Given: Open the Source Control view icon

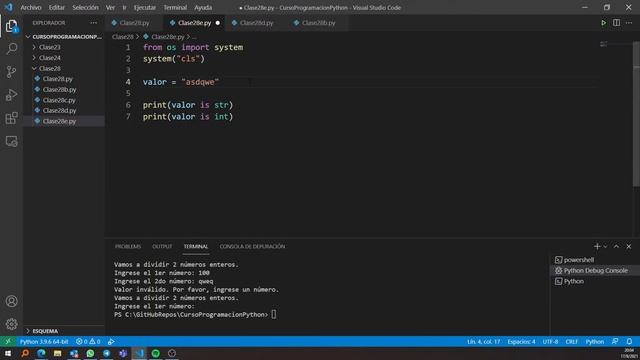Looking at the screenshot, I should click(x=11, y=72).
